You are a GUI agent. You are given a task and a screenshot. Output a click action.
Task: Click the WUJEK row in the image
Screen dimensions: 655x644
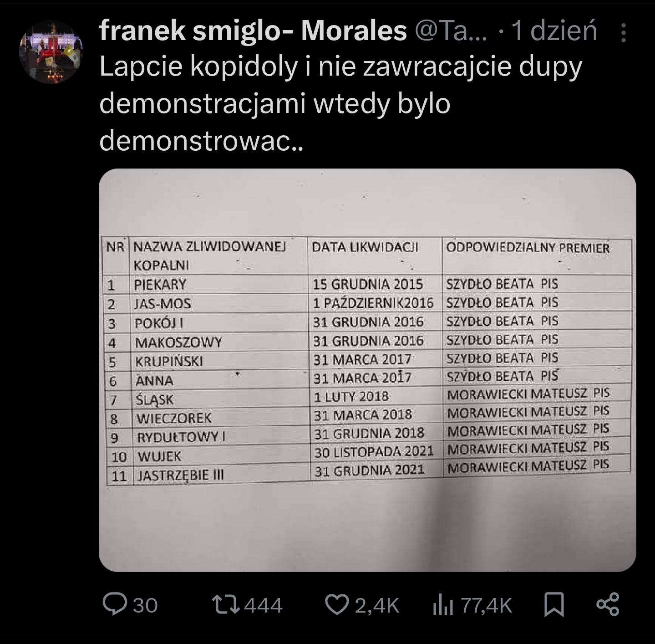click(159, 456)
